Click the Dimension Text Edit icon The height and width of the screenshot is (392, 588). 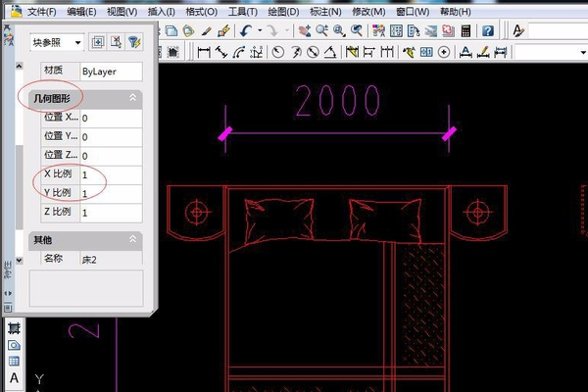tap(483, 52)
